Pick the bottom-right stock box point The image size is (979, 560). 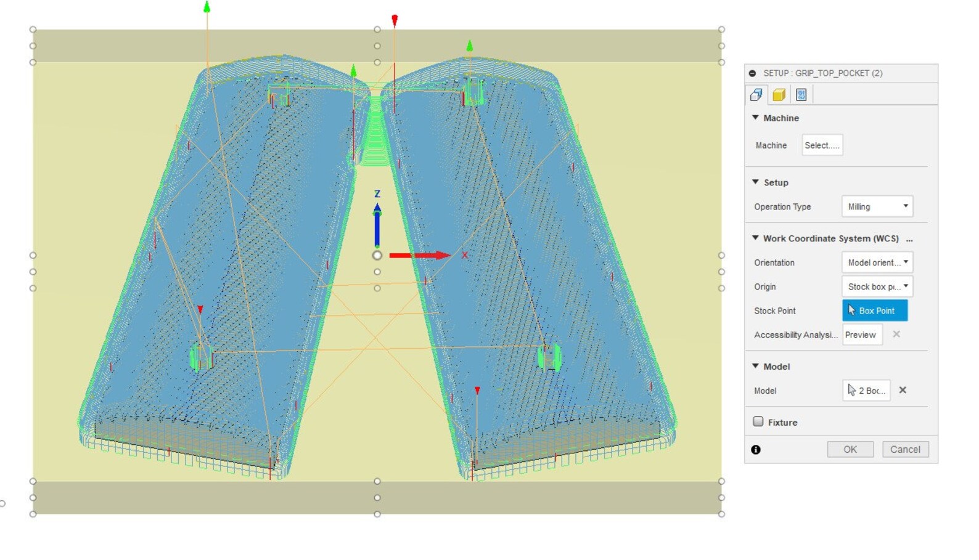pyautogui.click(x=721, y=514)
